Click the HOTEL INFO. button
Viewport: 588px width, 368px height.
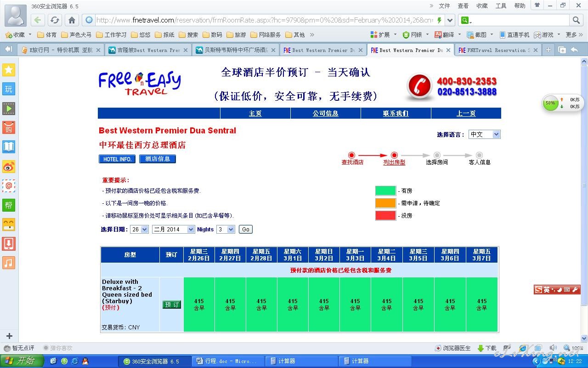pyautogui.click(x=117, y=159)
